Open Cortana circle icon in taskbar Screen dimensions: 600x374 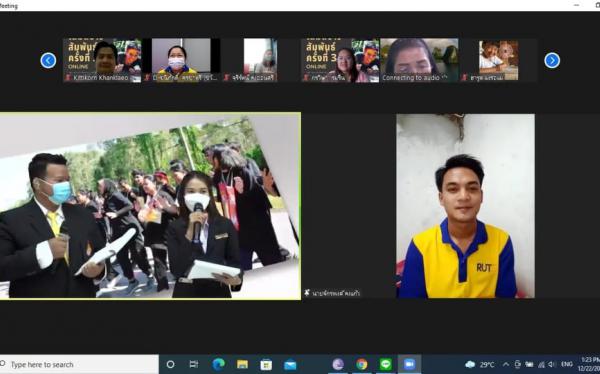(171, 364)
